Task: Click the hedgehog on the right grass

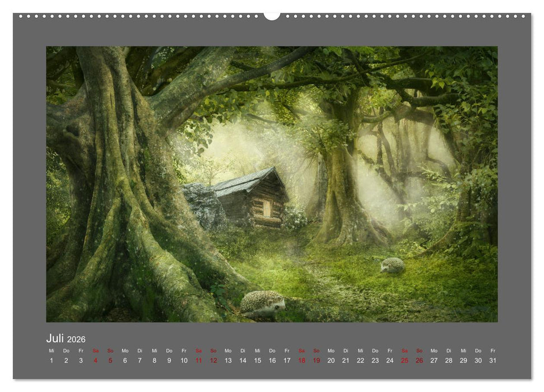Action: tap(392, 265)
